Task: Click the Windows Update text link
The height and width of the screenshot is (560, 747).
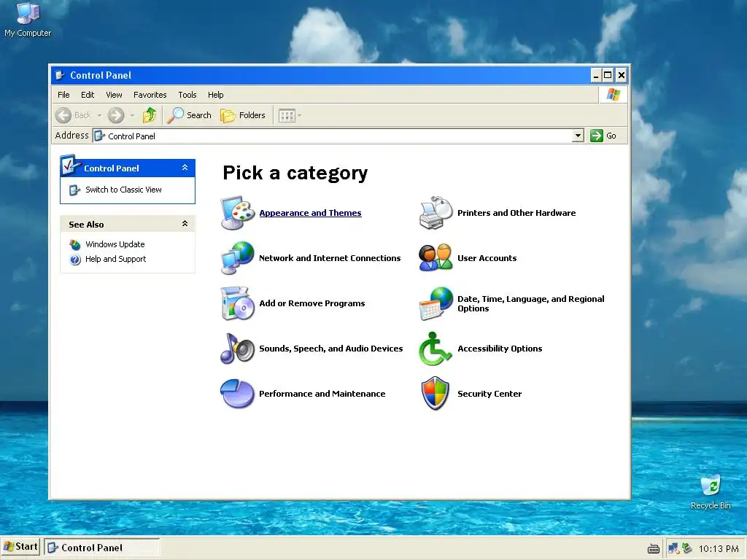Action: [x=115, y=244]
